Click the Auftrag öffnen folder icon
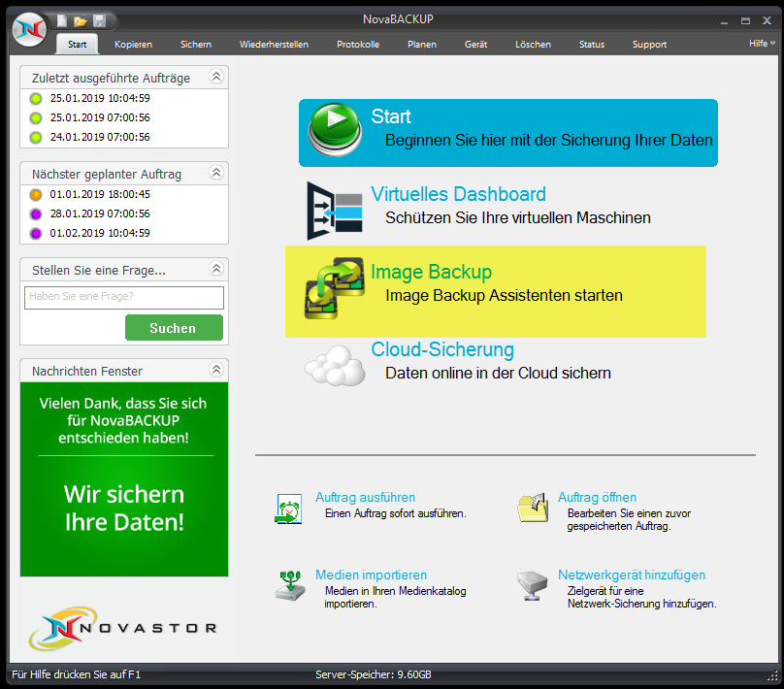Screen dimensions: 784x689 (533, 508)
